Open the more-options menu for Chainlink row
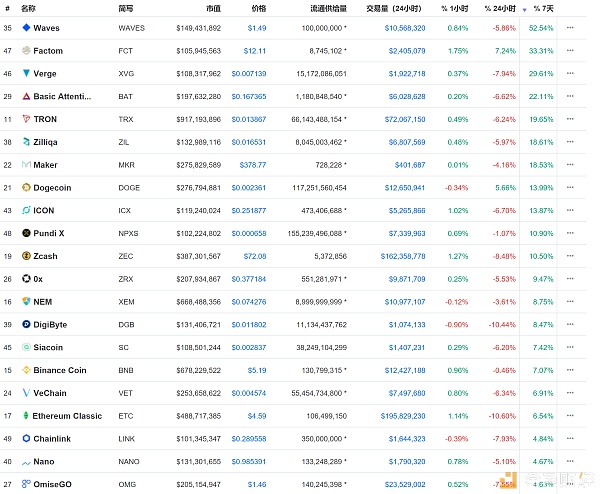The height and width of the screenshot is (494, 600). click(x=570, y=438)
